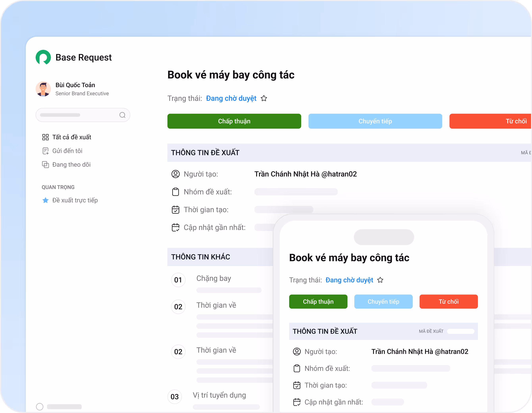This screenshot has height=413, width=532.
Task: Click the blue star beside Đề xuất trực tiếp
Action: pos(45,200)
